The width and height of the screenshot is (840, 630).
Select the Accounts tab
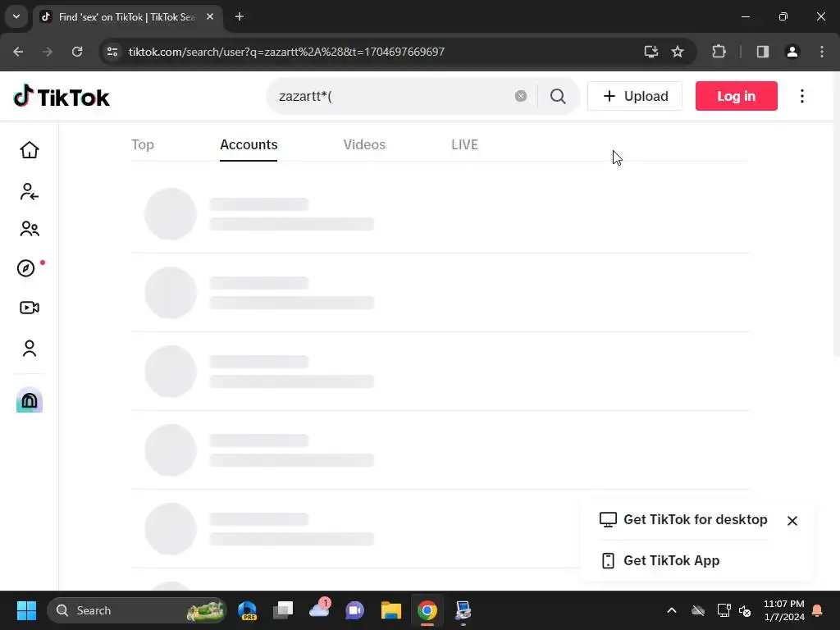click(249, 144)
